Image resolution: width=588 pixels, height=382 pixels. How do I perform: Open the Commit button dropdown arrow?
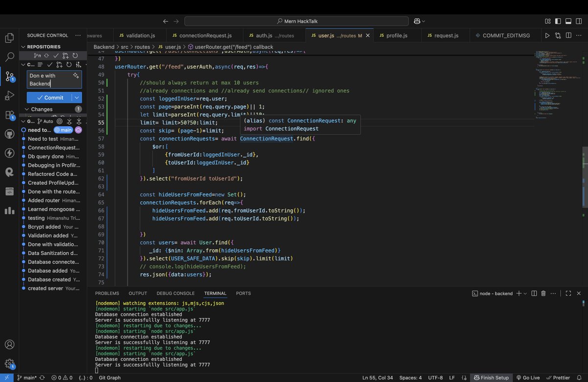(76, 97)
